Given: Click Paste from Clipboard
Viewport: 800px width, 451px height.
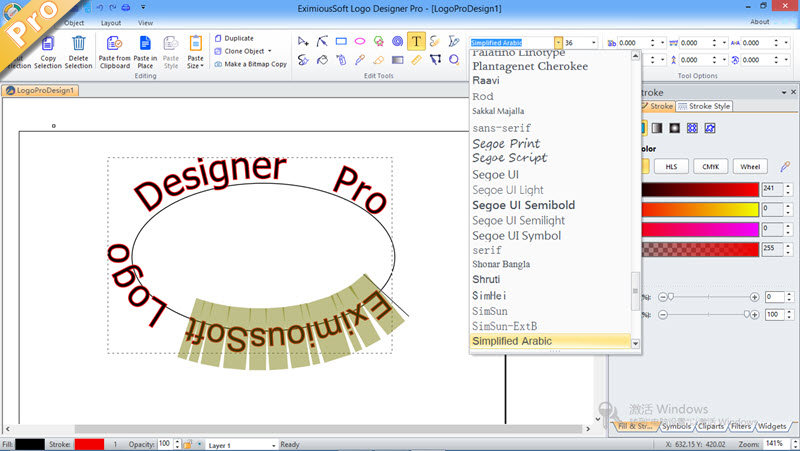Looking at the screenshot, I should coord(115,52).
